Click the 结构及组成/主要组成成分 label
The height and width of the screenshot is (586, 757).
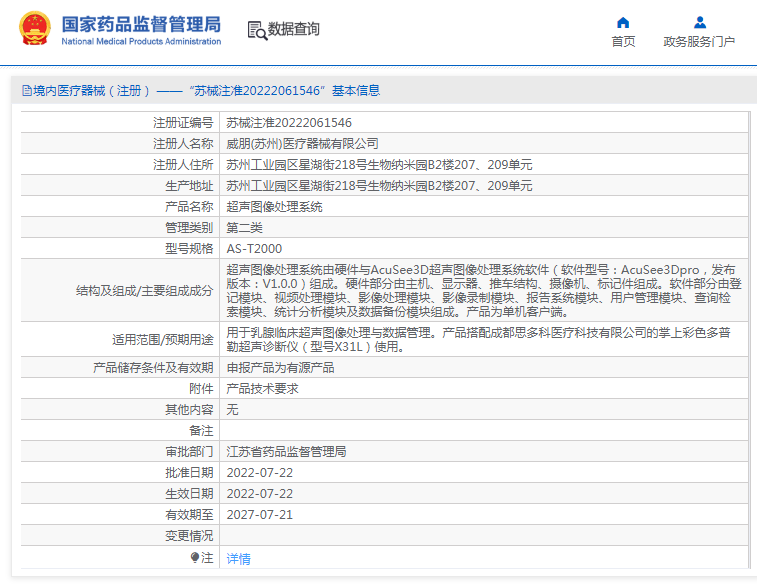point(144,291)
